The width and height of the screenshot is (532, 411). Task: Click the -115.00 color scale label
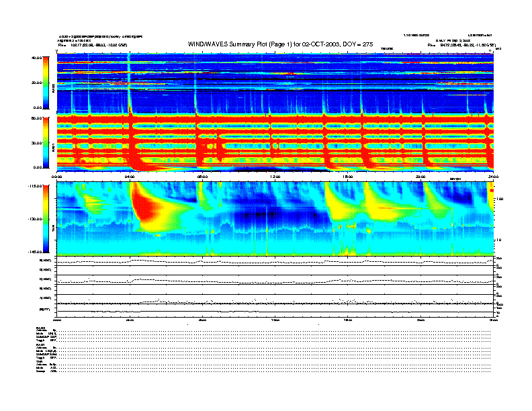click(35, 186)
